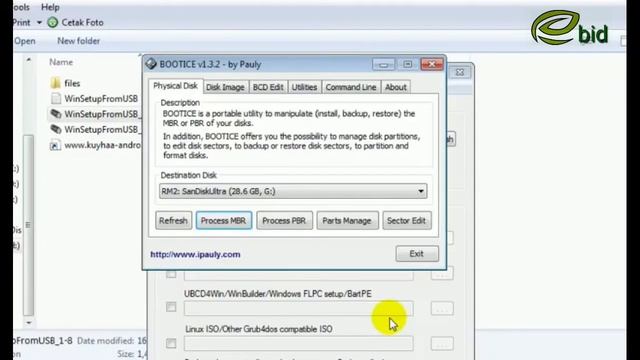Screen dimensions: 640x360
Task: Enable the Linux ISO/Other Grub4dos checkbox
Action: click(x=171, y=343)
